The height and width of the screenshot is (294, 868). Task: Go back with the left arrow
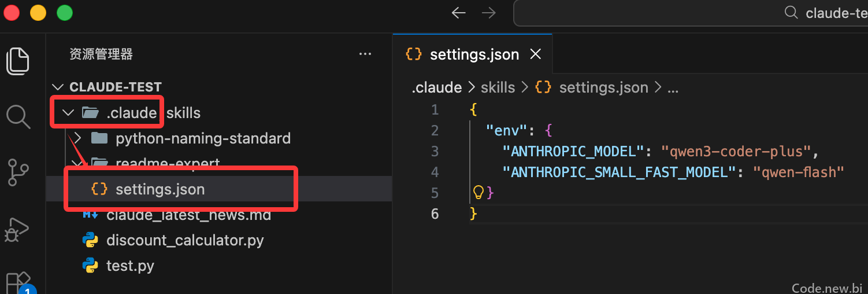click(458, 13)
